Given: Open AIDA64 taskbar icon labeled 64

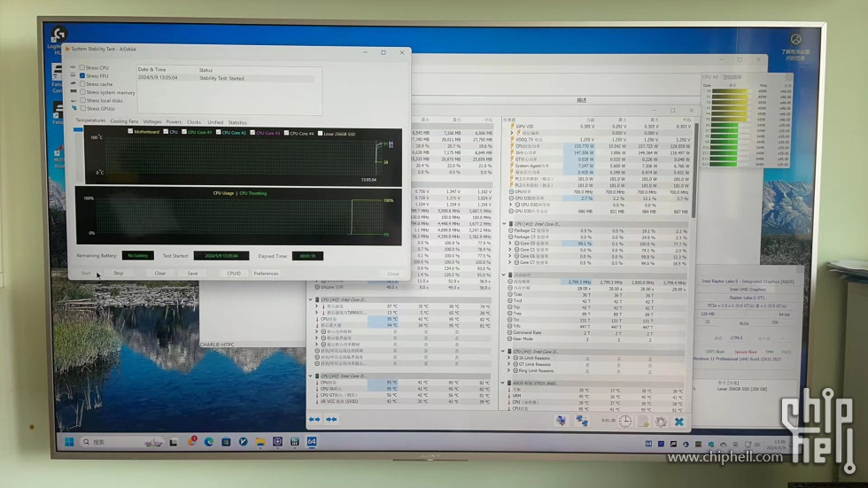Looking at the screenshot, I should click(x=312, y=442).
